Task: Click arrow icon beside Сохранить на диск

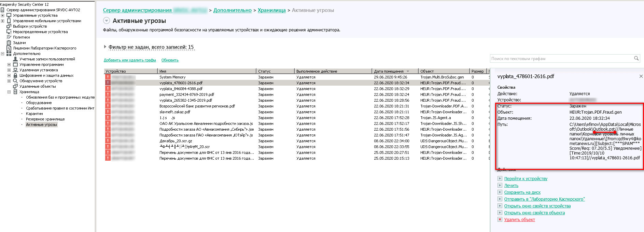Action: point(500,192)
